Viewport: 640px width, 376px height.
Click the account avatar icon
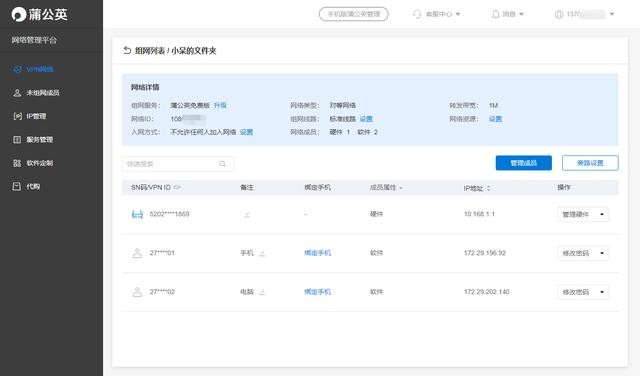[559, 14]
